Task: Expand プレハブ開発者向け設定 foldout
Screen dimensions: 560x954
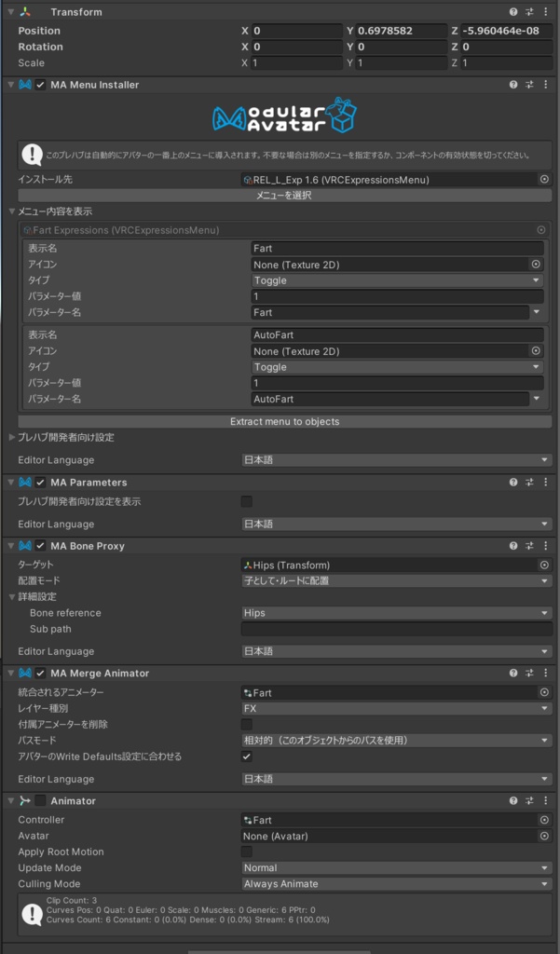Action: coord(12,438)
